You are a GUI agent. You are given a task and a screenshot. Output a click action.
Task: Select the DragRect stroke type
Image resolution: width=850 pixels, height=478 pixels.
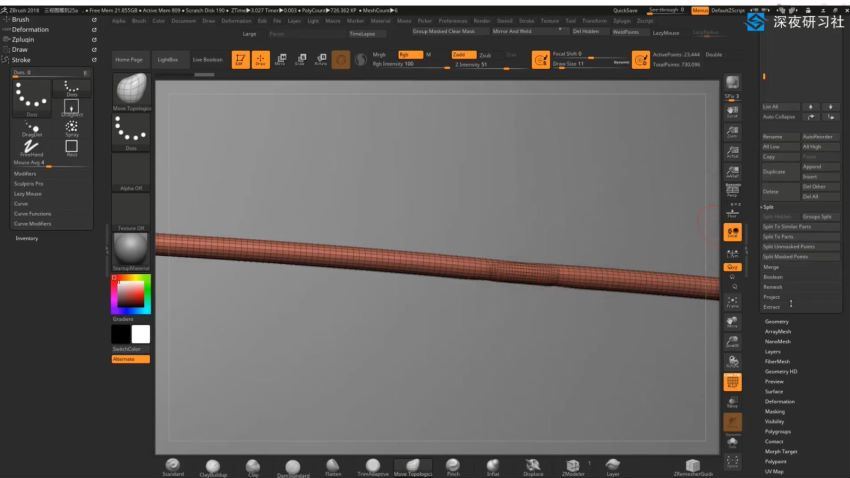[72, 108]
